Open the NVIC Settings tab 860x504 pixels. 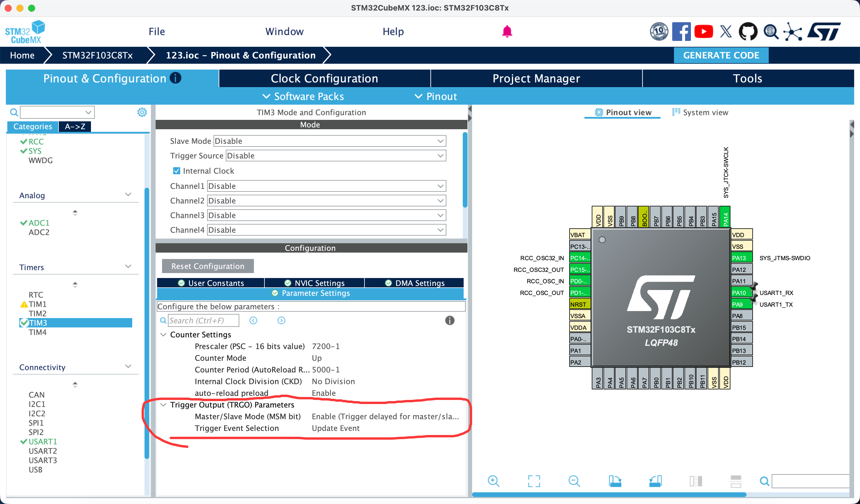[x=314, y=283]
